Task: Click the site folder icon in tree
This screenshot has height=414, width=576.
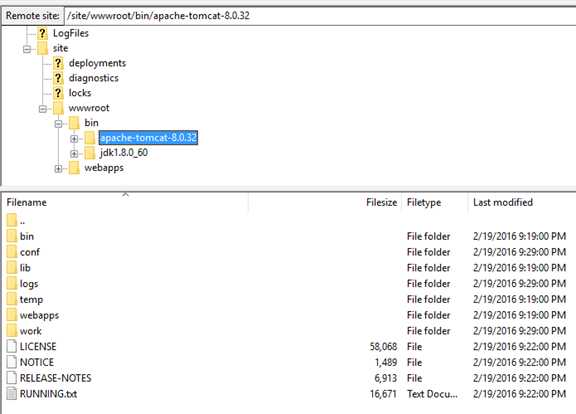Action: [42, 48]
